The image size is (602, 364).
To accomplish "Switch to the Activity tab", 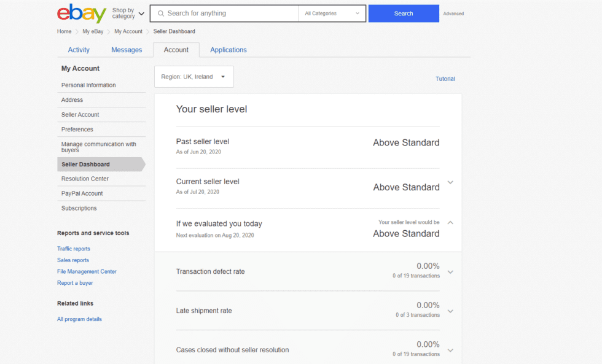I will tap(79, 50).
